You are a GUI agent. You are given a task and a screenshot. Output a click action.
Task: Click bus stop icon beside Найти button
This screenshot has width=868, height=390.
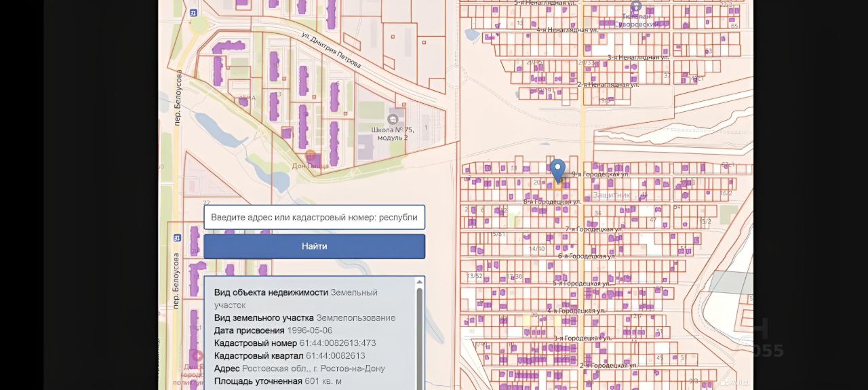coord(178,237)
